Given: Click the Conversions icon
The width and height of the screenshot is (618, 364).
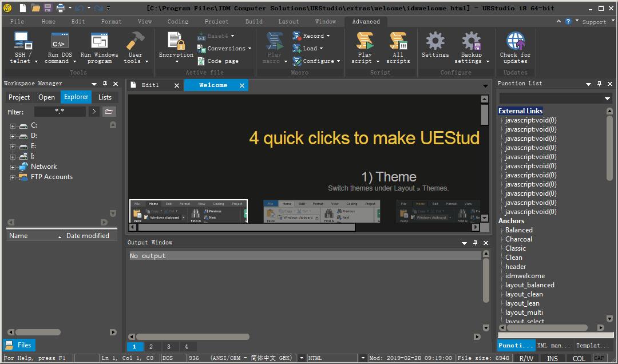Looking at the screenshot, I should click(x=201, y=49).
